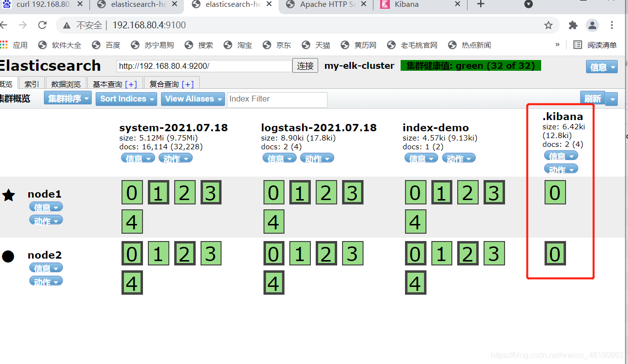This screenshot has height=364, width=628.
Task: Click node2 circle icon
Action: tap(8, 256)
